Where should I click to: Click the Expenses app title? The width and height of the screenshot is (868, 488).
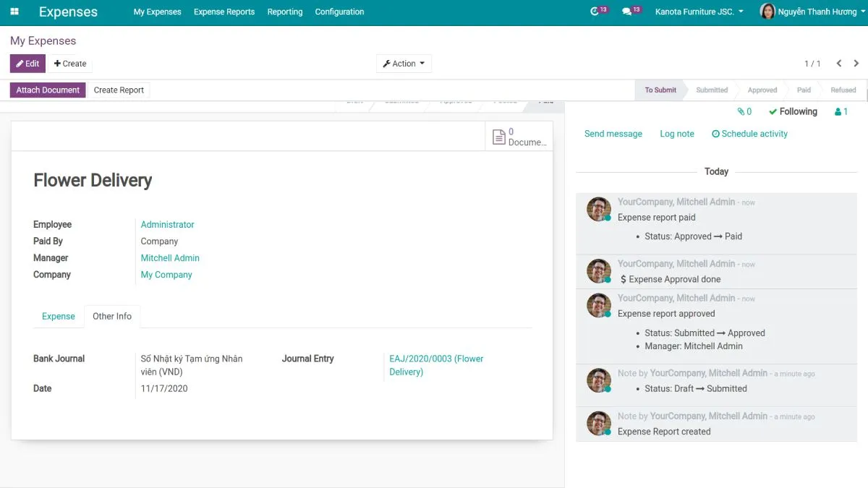(68, 12)
